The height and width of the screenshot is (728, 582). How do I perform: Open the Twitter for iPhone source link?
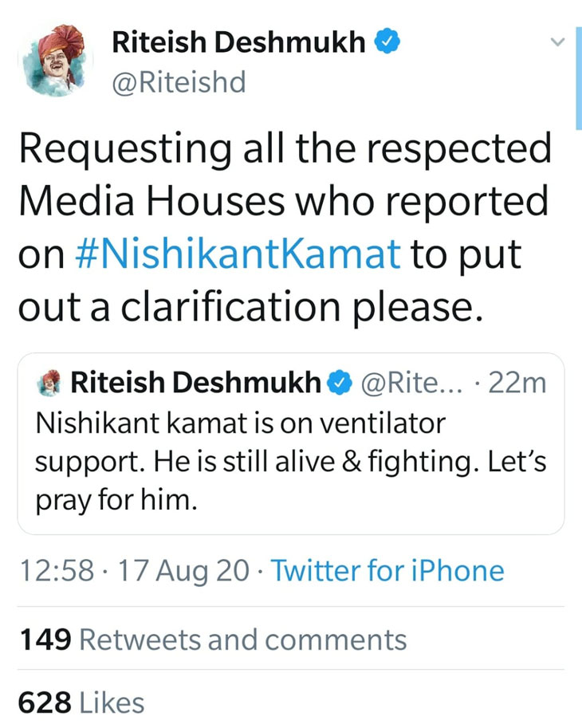coord(387,571)
